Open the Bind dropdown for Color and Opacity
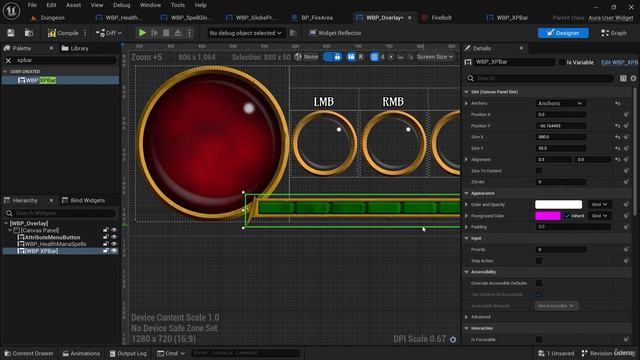 599,204
